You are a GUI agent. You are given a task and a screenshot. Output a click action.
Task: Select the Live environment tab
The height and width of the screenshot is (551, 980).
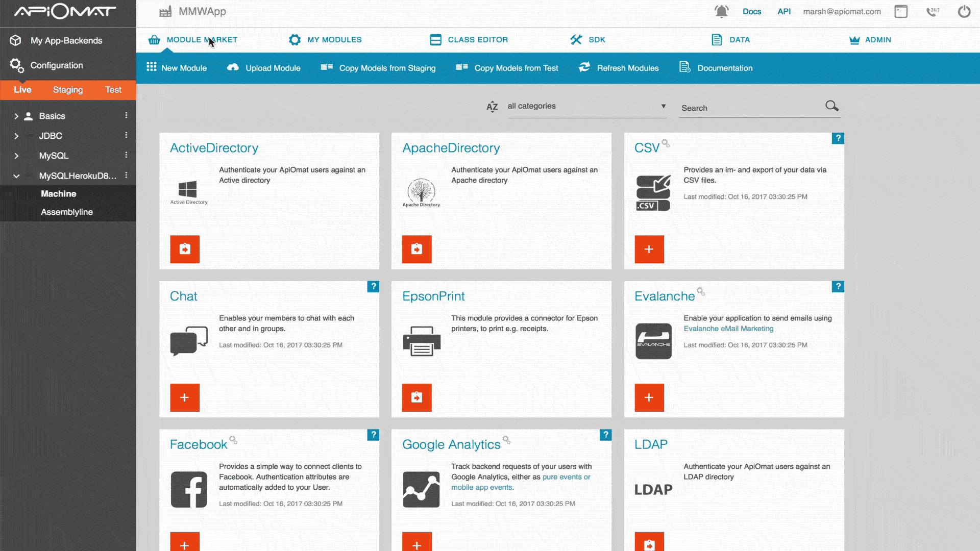[x=22, y=90]
